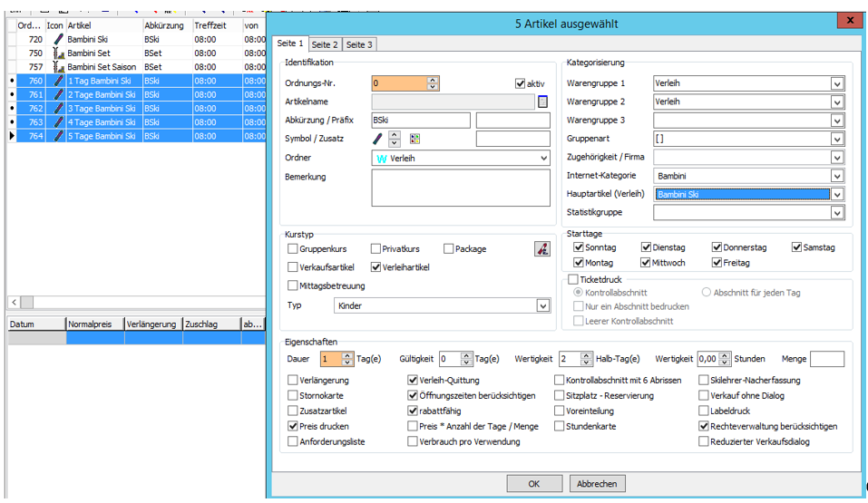
Task: Open the Hauptartikel (Verleih) dropdown
Action: [x=837, y=194]
